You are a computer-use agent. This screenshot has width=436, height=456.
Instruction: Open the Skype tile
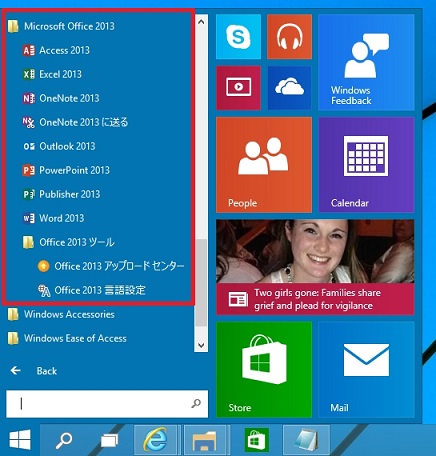(238, 37)
